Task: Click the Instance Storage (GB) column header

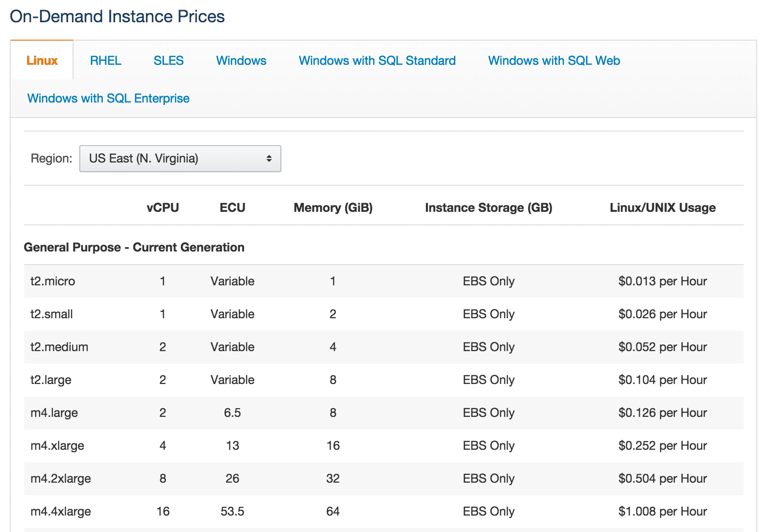Action: pos(488,207)
